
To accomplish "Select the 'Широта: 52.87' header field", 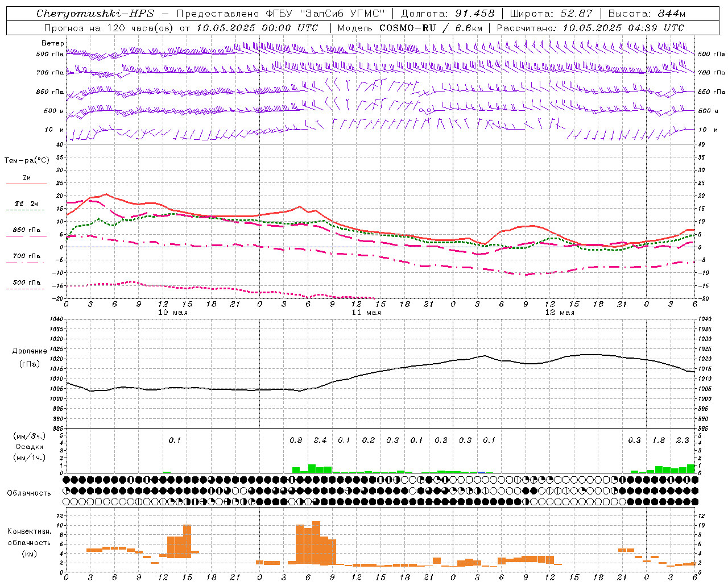I will point(551,14).
